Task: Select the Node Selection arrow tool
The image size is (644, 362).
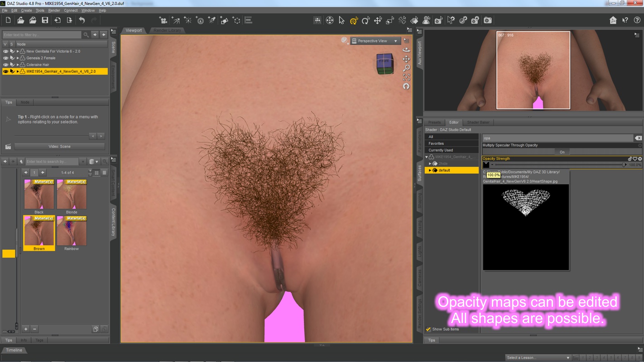Action: click(341, 20)
